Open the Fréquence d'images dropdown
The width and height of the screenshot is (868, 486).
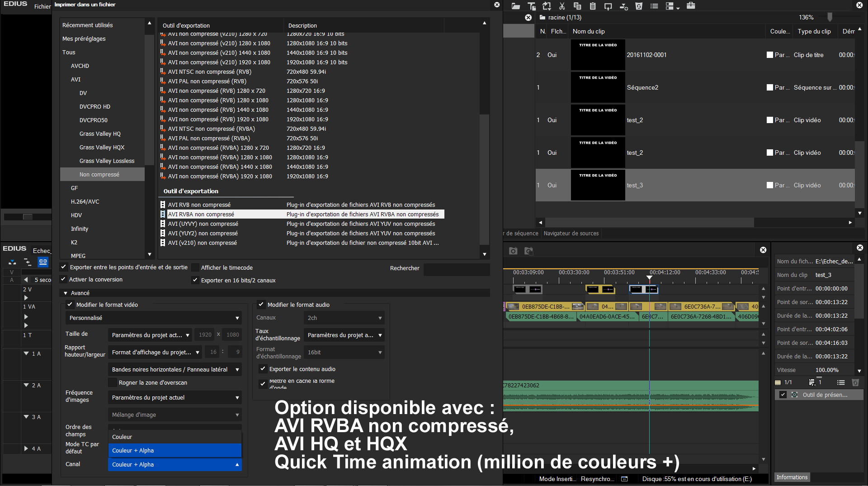click(x=175, y=398)
